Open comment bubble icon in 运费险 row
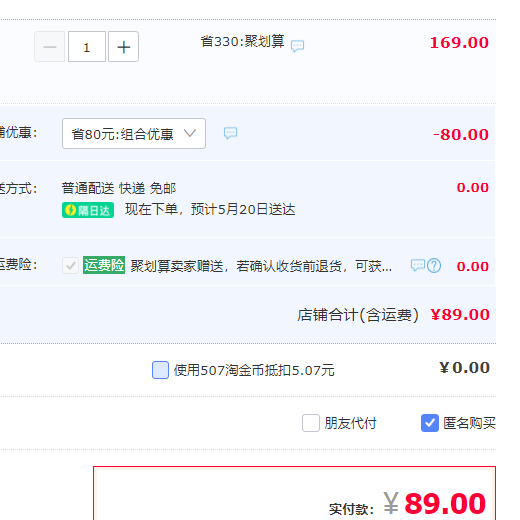Screen dimensions: 520x520 point(418,265)
